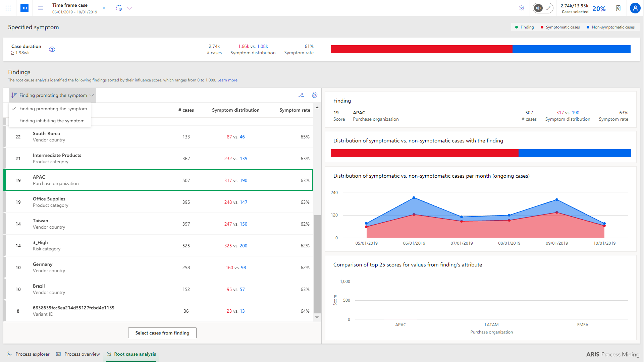Viewport: 644px width, 362px height.
Task: Open the Learn more link
Action: tap(227, 80)
